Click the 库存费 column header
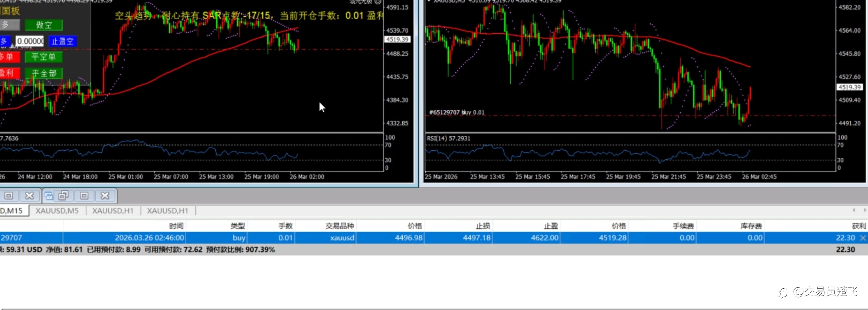The image size is (868, 310). 751,226
